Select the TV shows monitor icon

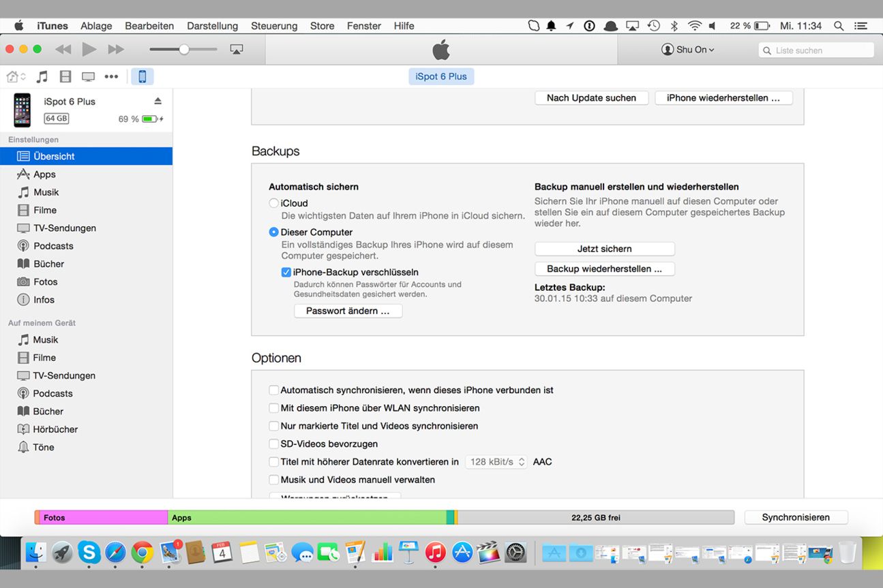point(88,77)
